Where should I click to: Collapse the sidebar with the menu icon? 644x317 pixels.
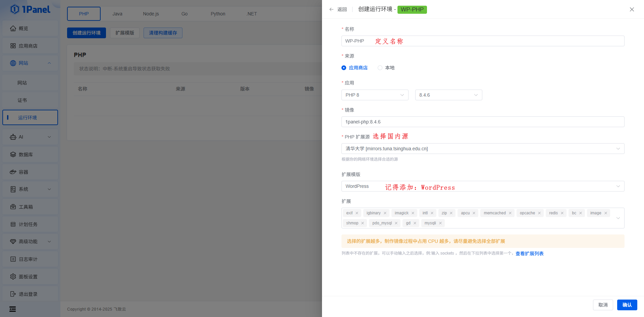click(12, 309)
